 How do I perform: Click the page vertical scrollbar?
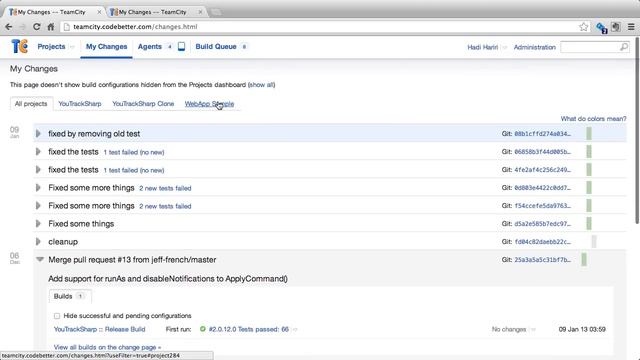click(637, 131)
